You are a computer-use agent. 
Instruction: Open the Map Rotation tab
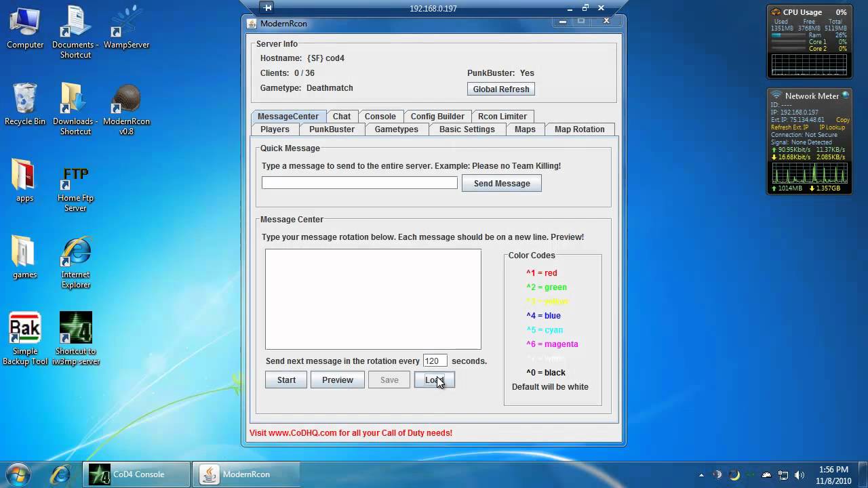[x=580, y=129]
